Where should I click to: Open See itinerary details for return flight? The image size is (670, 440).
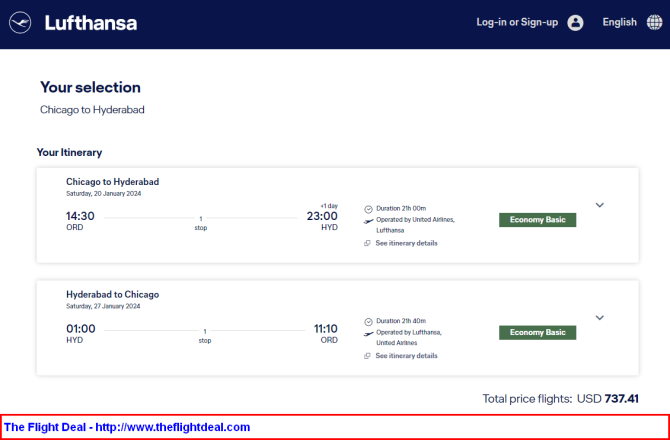click(x=406, y=356)
